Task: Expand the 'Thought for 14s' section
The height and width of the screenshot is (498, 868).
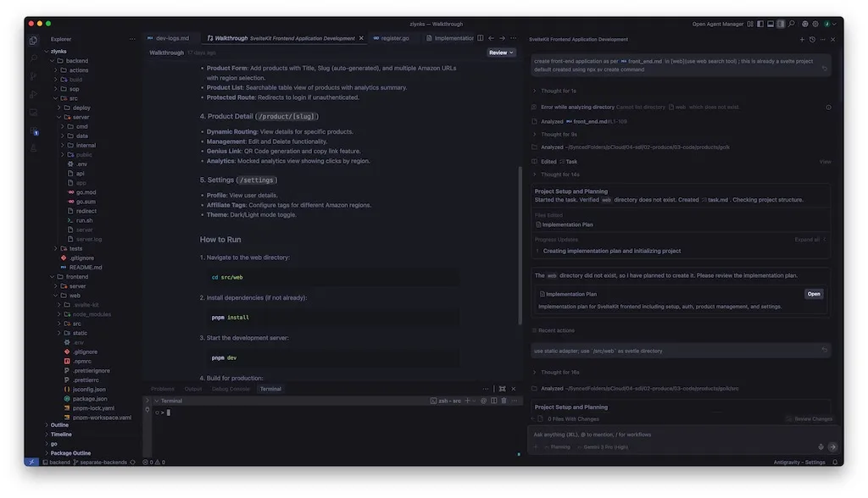Action: [x=560, y=174]
